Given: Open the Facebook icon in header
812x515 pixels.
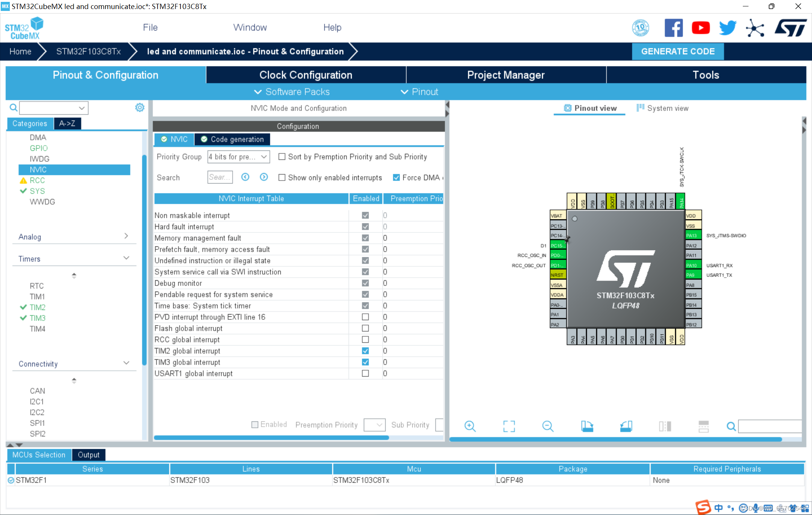Looking at the screenshot, I should (x=673, y=28).
